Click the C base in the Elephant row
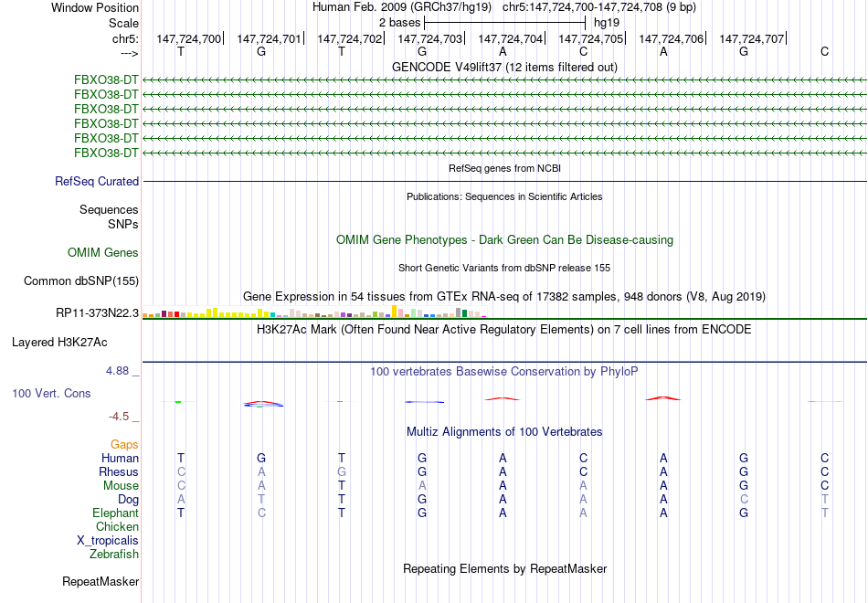868x603 pixels. pos(261,513)
